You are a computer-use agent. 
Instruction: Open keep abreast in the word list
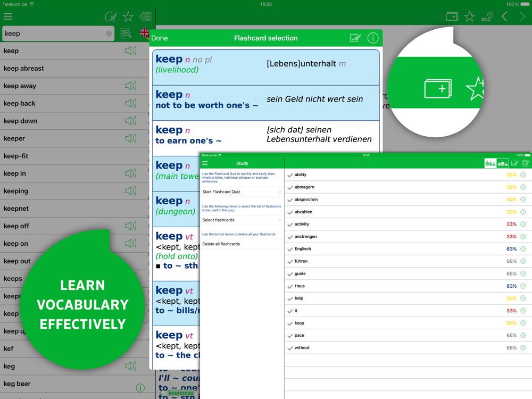tap(74, 68)
